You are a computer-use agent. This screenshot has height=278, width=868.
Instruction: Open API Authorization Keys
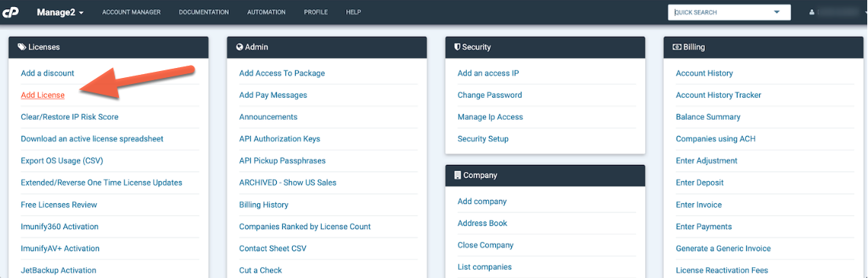pos(280,139)
